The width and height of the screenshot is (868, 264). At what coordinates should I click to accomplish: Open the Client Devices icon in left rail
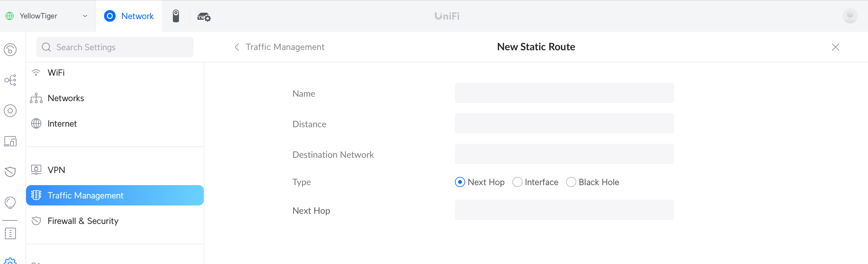(x=10, y=141)
